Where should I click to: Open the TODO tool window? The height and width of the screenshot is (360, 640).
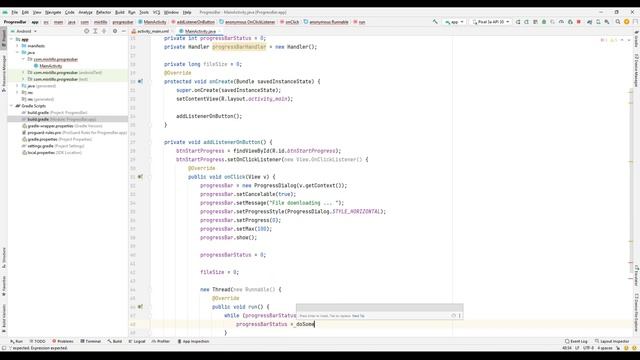pyautogui.click(x=37, y=341)
